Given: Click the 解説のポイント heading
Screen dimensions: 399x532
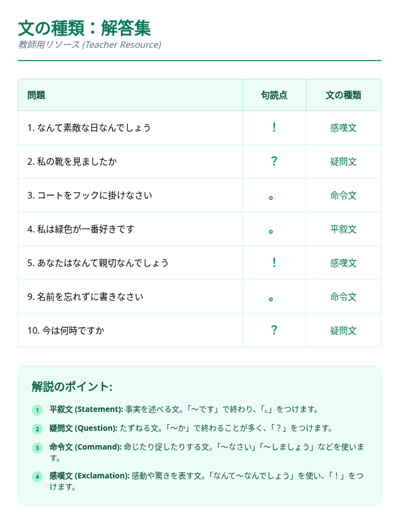Looking at the screenshot, I should point(72,386).
